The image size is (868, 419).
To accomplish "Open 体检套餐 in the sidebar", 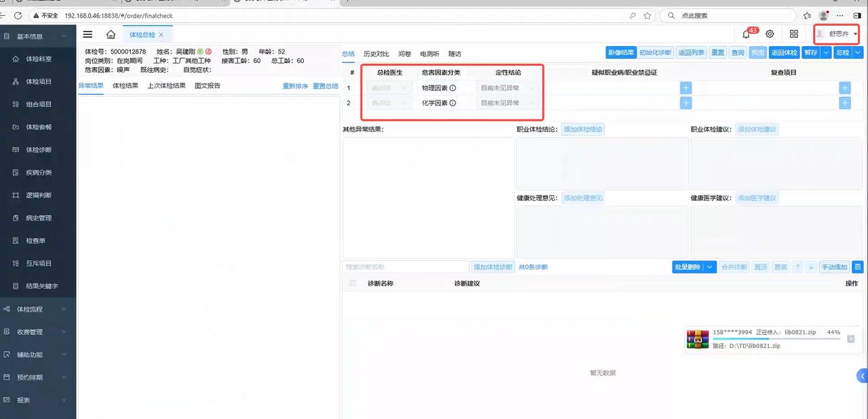I will (x=39, y=127).
